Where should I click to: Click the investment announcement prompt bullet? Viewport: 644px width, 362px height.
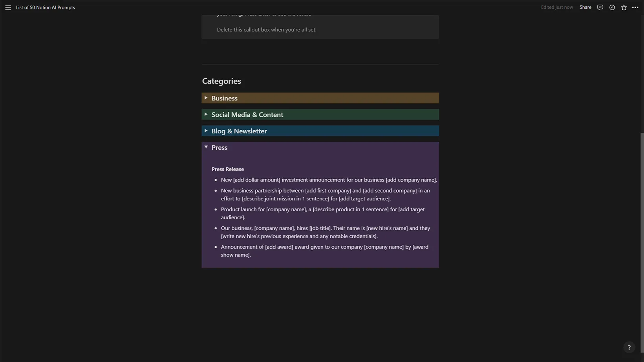tap(329, 180)
